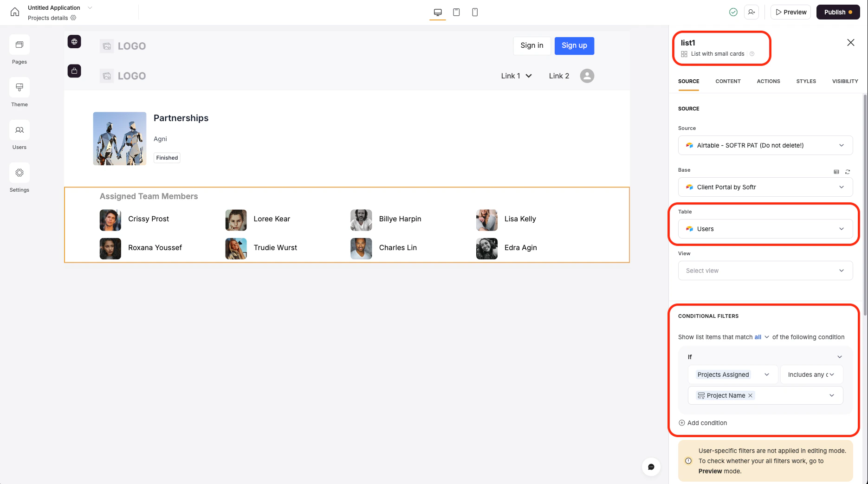Select Edra Agin team member card
The width and height of the screenshot is (868, 484).
(507, 248)
